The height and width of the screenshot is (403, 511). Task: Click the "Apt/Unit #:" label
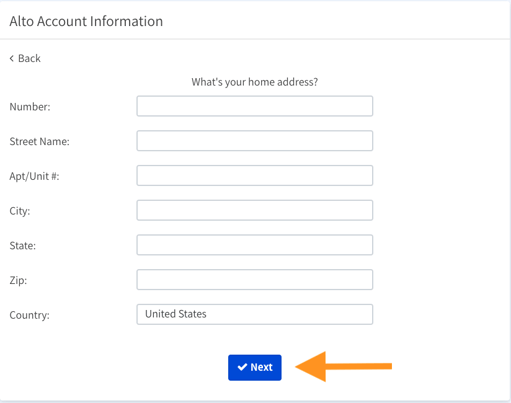coord(34,176)
